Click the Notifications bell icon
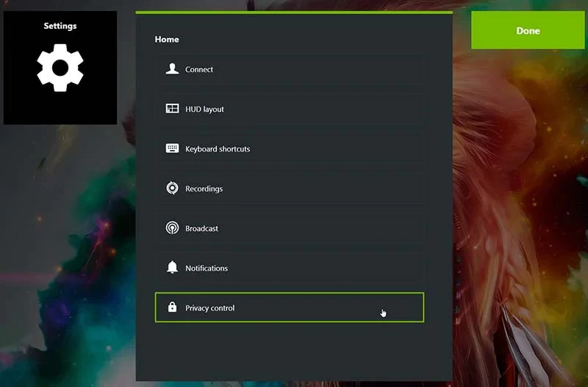588x387 pixels. pos(172,268)
